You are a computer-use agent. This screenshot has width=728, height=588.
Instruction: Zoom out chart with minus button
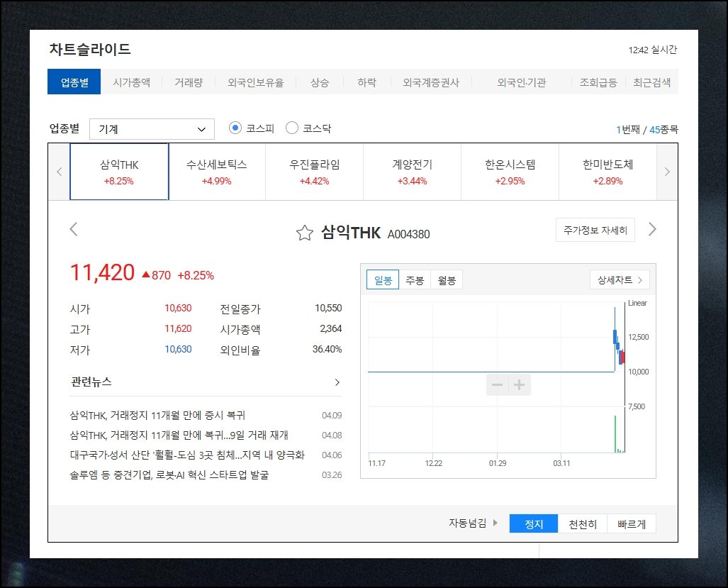(497, 384)
